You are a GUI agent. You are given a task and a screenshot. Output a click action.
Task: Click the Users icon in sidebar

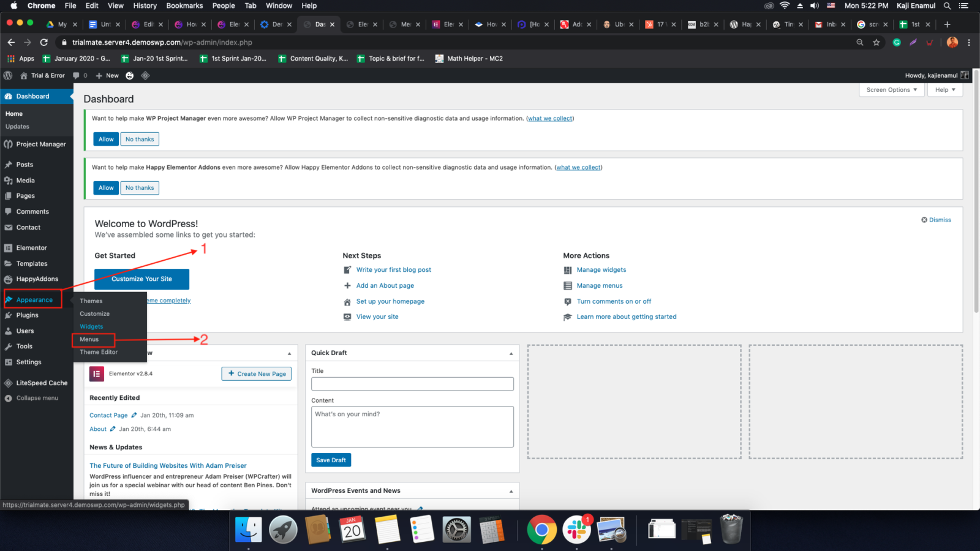[9, 331]
